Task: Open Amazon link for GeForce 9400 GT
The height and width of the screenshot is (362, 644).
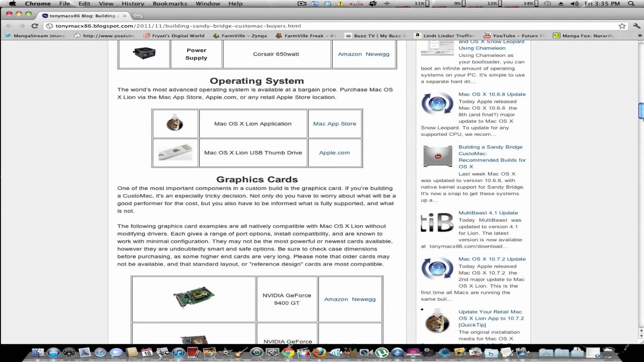Action: pos(336,299)
